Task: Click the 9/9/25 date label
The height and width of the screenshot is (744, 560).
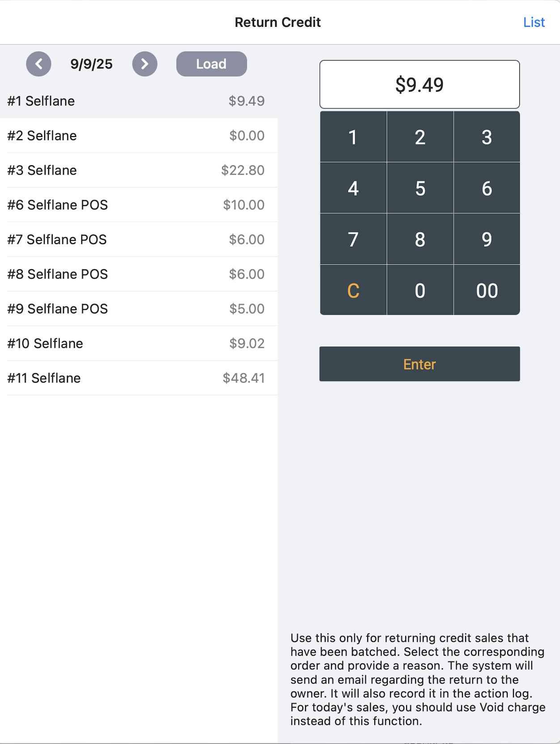Action: click(x=91, y=64)
